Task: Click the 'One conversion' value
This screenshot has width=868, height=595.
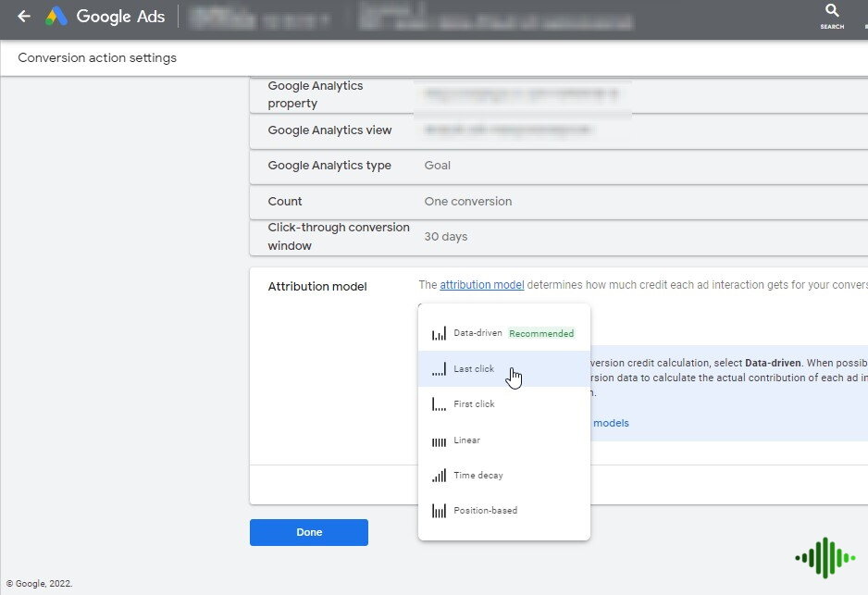Action: tap(467, 202)
